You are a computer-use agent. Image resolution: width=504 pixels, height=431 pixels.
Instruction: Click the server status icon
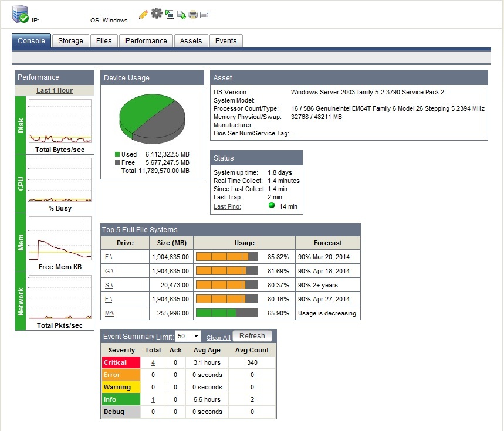coord(21,14)
